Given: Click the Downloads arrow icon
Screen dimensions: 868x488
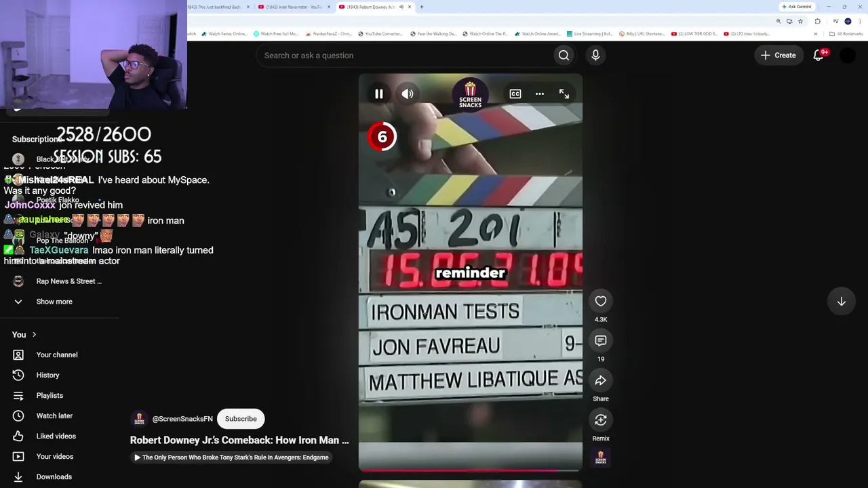Looking at the screenshot, I should click(x=18, y=477).
